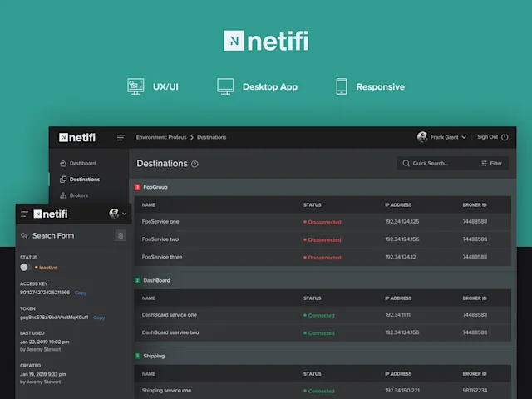
Task: Click the Desktop App monitor icon
Action: 225,86
